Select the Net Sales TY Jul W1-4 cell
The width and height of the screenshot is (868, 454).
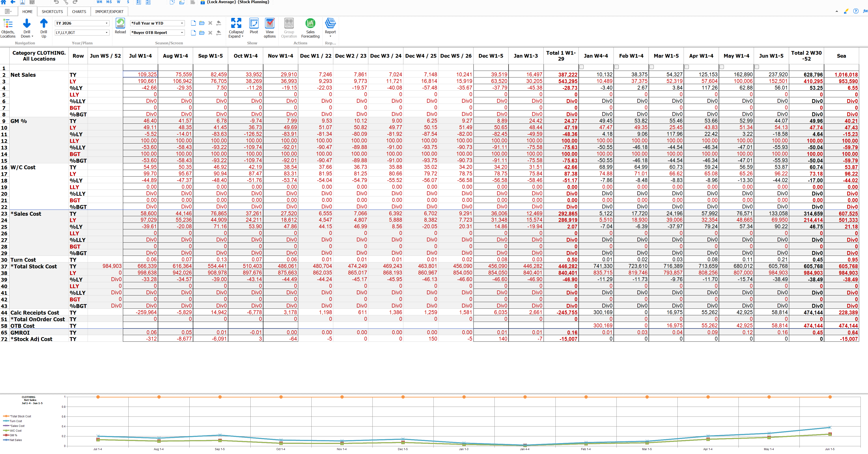[140, 74]
